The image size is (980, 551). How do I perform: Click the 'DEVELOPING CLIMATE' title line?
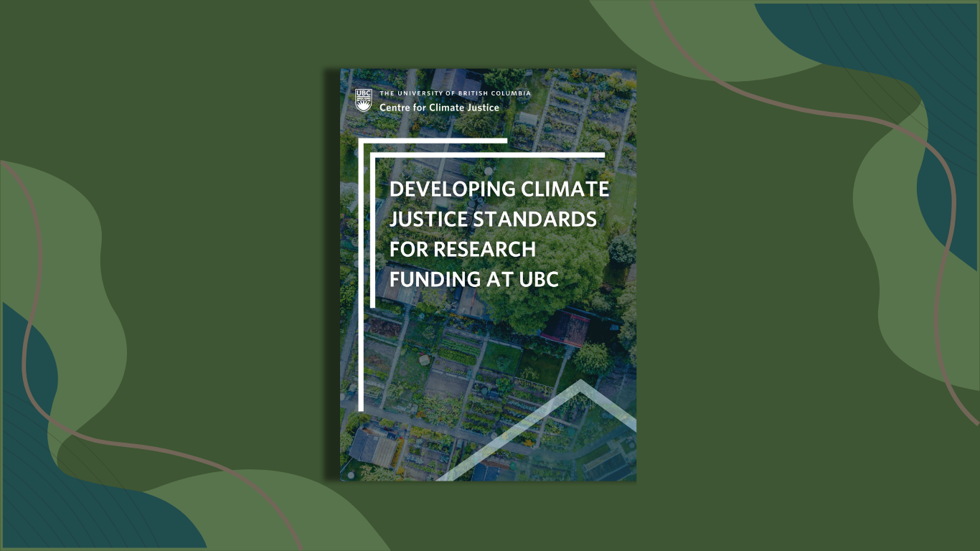pyautogui.click(x=499, y=189)
